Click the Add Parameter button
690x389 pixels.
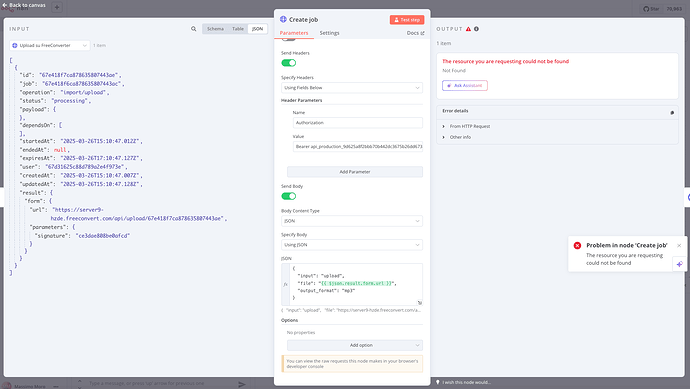(x=355, y=172)
